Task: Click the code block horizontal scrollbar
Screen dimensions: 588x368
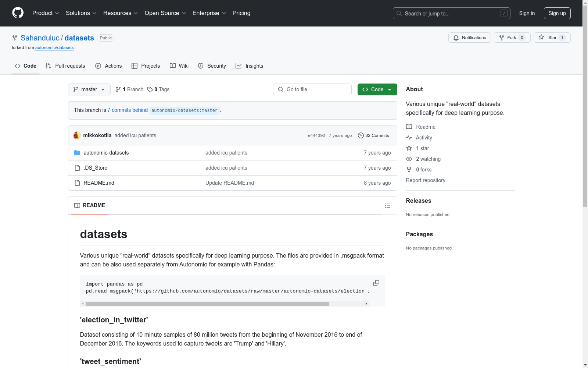Action: pyautogui.click(x=207, y=304)
